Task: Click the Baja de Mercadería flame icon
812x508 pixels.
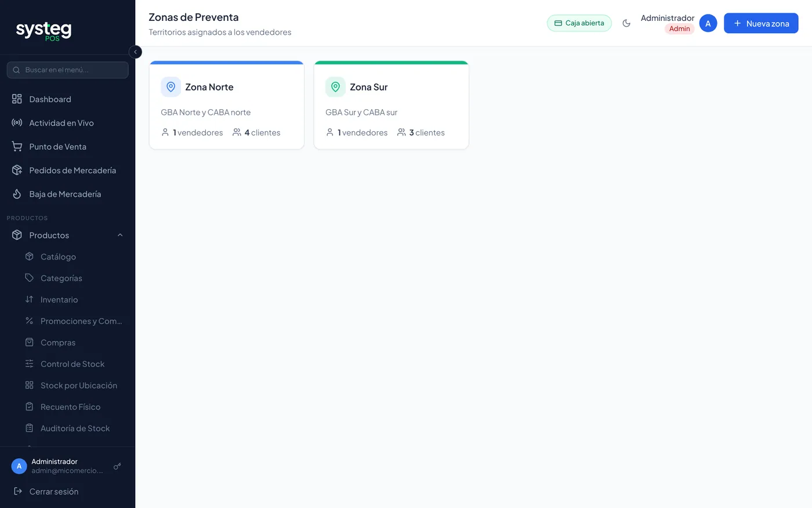Action: coord(17,194)
